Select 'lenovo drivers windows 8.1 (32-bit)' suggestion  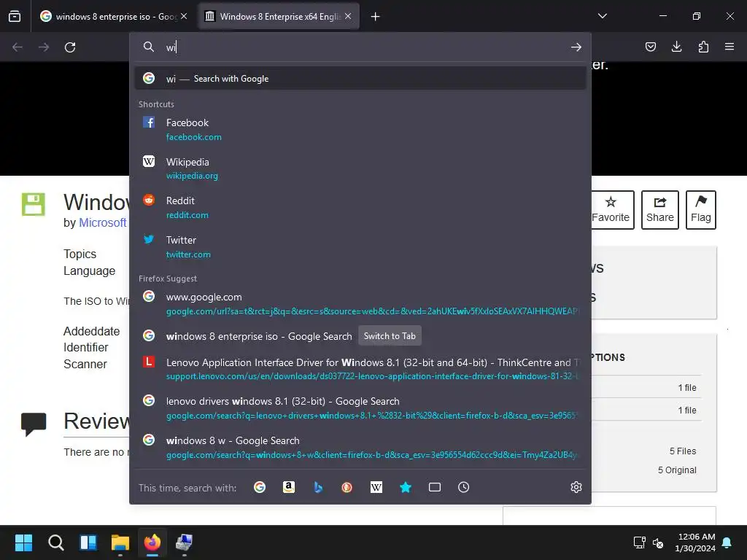click(360, 408)
